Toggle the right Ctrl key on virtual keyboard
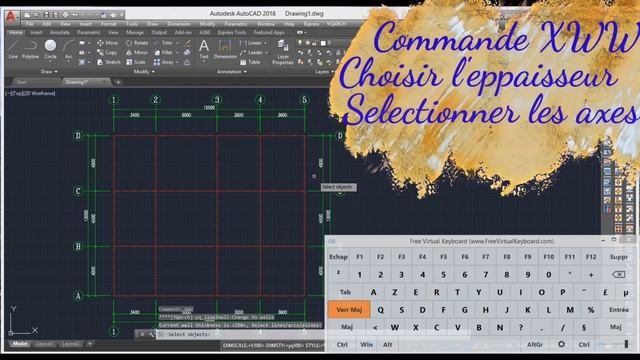Screen dimensions: 640x360 (x=584, y=344)
